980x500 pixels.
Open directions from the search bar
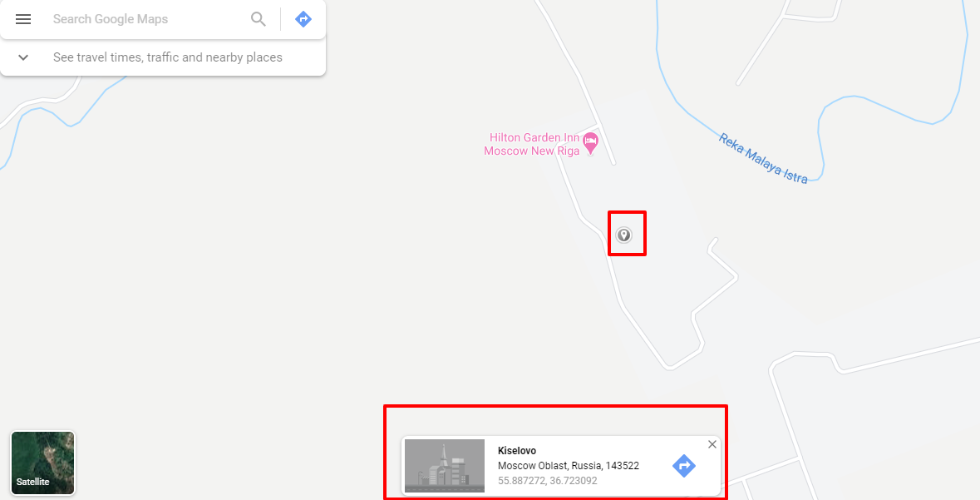click(303, 19)
